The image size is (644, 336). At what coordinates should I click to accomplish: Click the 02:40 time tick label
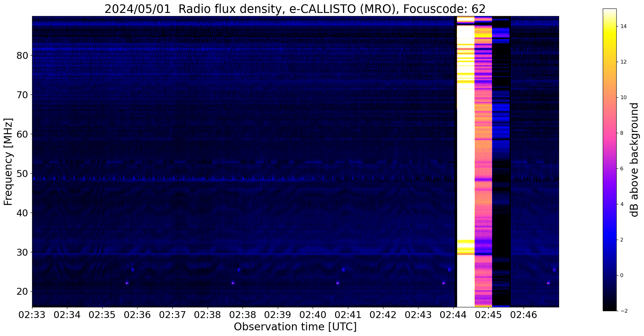(313, 314)
